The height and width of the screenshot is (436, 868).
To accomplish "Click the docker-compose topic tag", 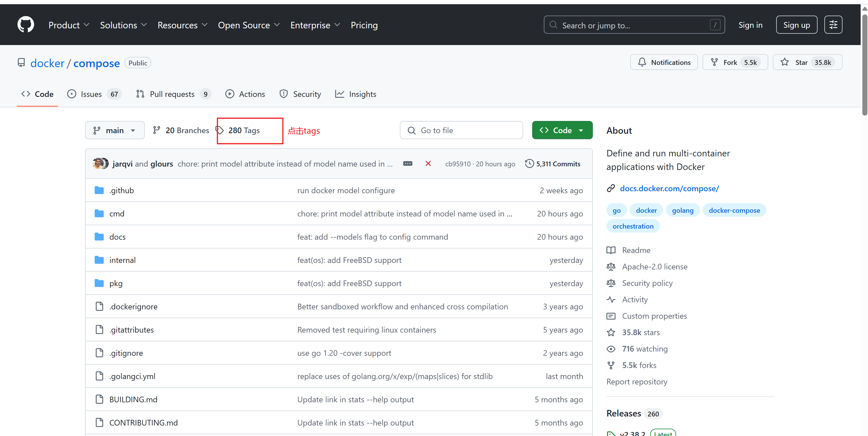I will [x=734, y=210].
